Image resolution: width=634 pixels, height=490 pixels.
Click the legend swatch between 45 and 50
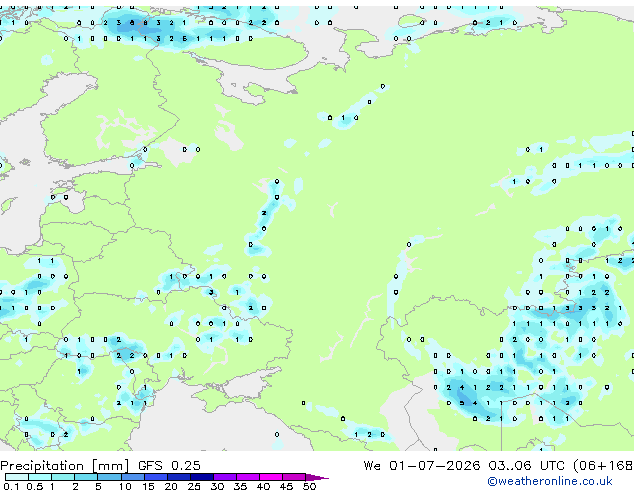point(294,477)
